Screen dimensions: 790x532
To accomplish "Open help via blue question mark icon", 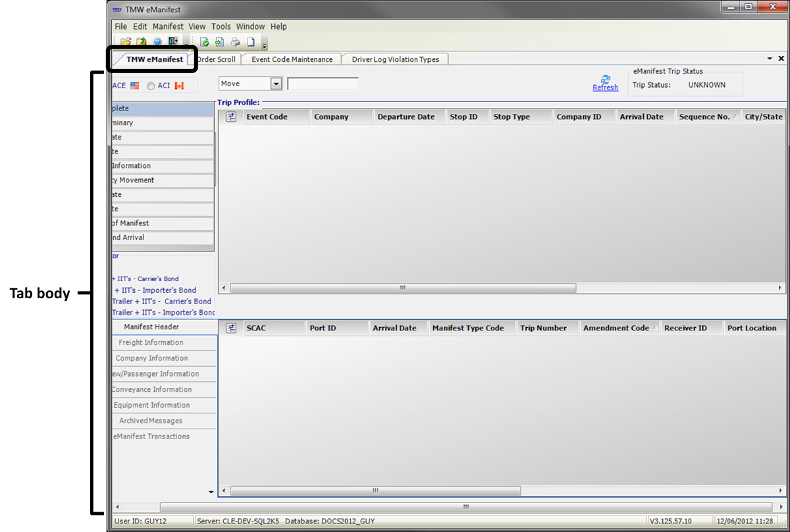I will (157, 42).
